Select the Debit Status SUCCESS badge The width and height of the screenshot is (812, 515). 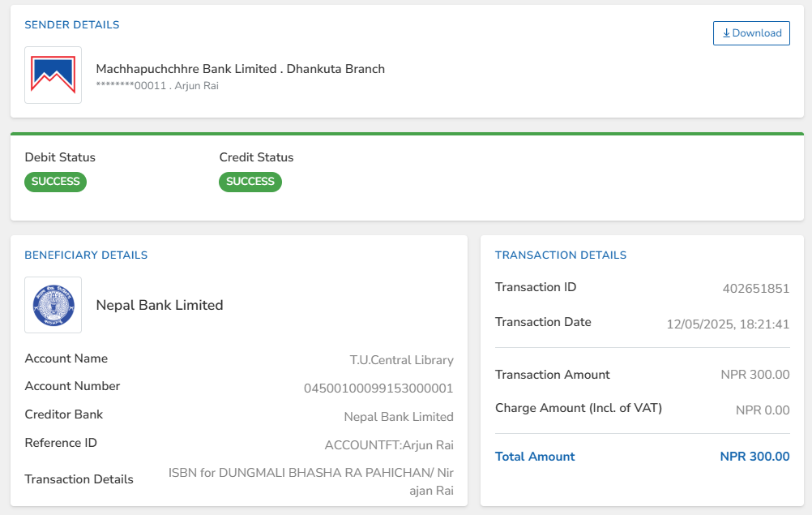55,182
